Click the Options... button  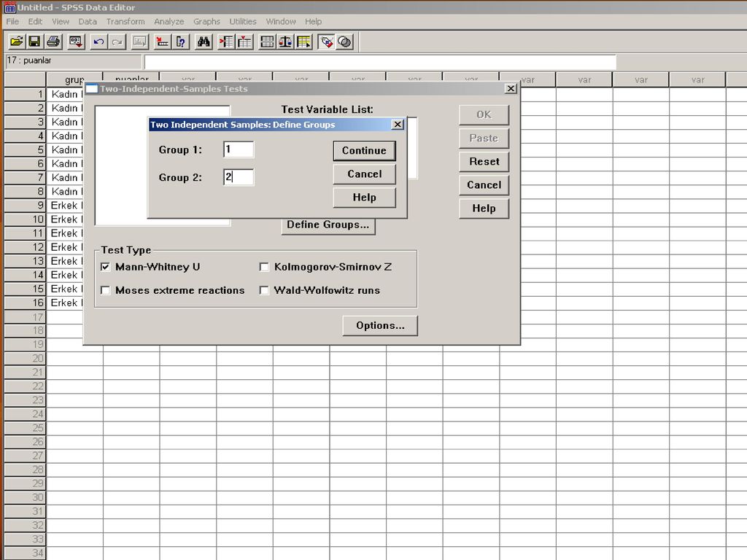[379, 326]
